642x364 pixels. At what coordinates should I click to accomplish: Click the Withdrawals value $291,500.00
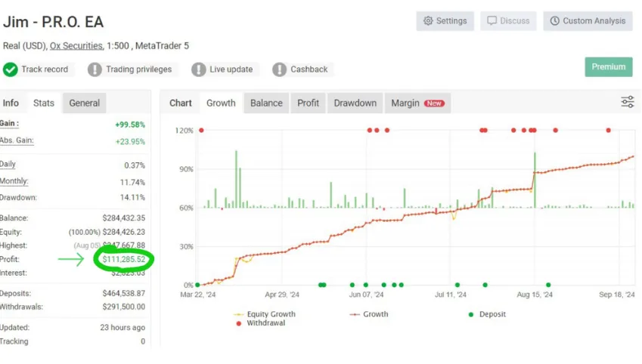click(124, 307)
